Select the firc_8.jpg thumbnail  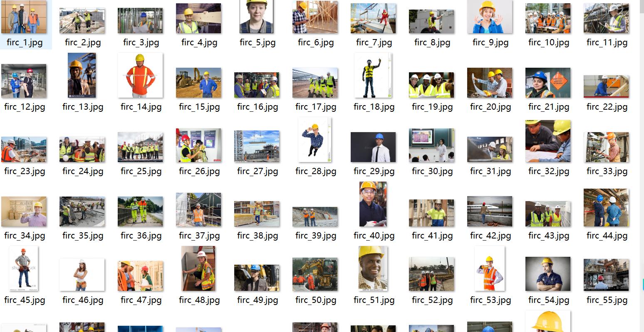[x=431, y=22]
